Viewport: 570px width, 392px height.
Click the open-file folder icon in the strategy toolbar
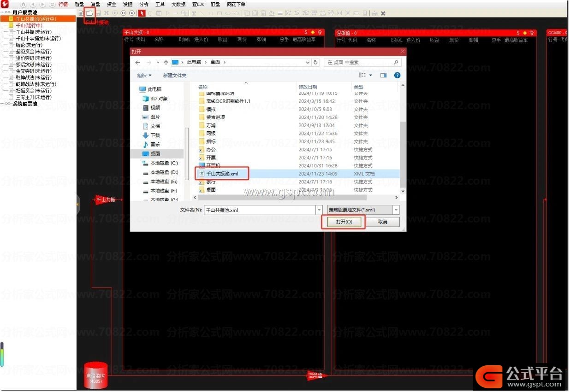click(x=89, y=13)
